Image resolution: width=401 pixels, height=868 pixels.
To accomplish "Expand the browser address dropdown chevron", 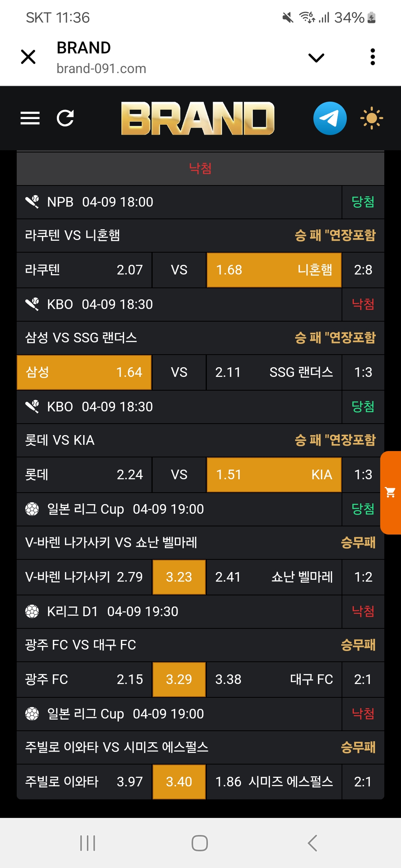I will (x=316, y=57).
